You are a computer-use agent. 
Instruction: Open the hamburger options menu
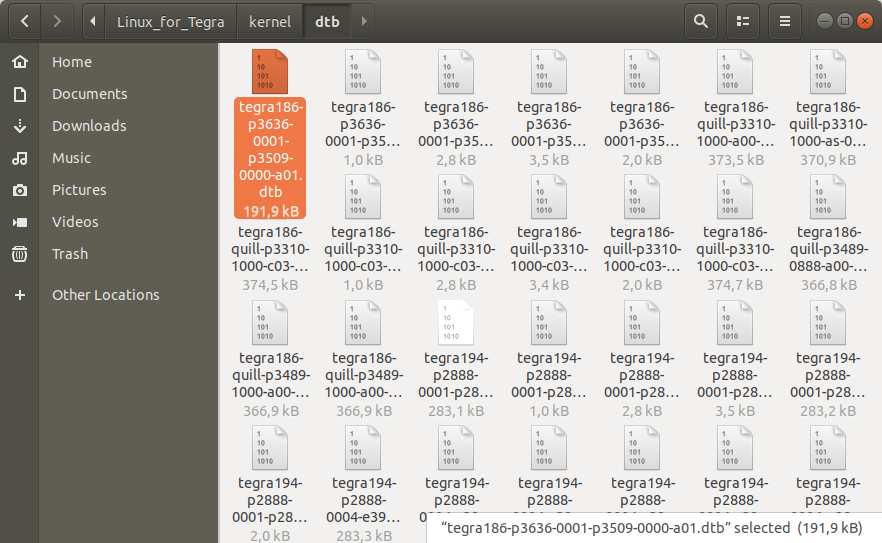pyautogui.click(x=785, y=21)
